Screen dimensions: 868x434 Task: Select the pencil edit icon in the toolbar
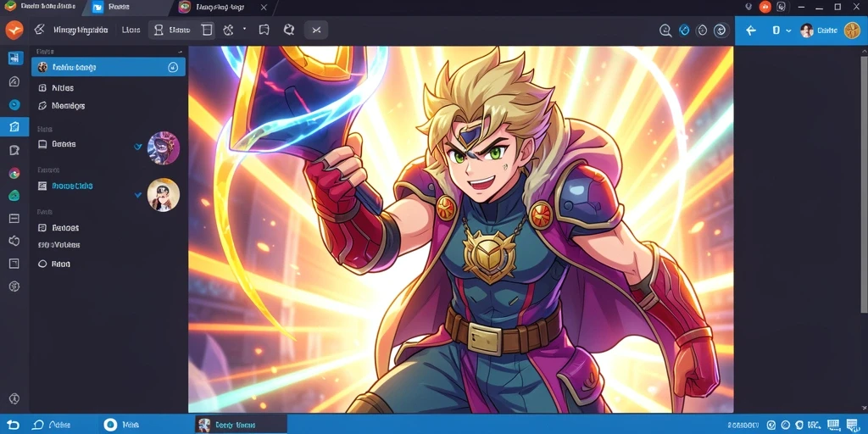39,30
